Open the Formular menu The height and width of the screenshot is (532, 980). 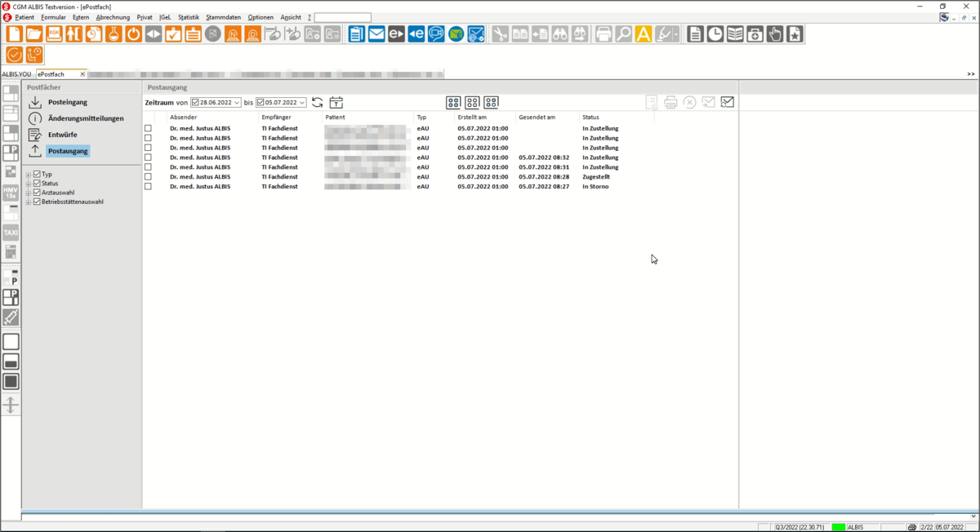[53, 17]
